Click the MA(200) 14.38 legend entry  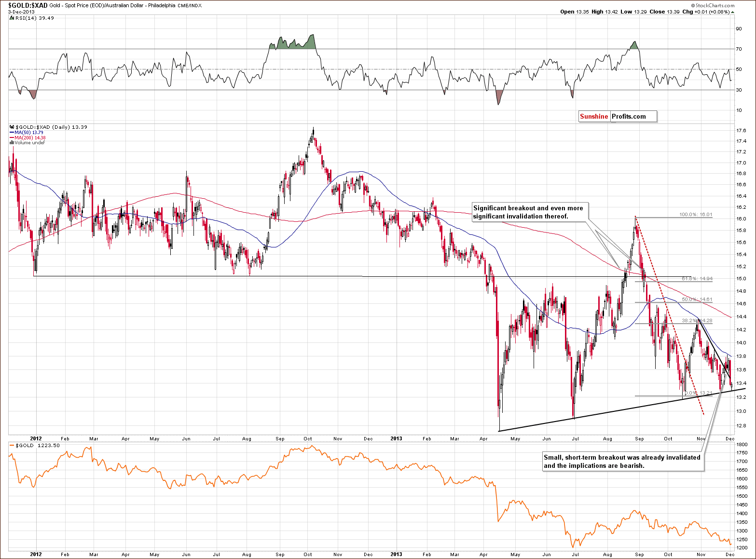click(28, 138)
